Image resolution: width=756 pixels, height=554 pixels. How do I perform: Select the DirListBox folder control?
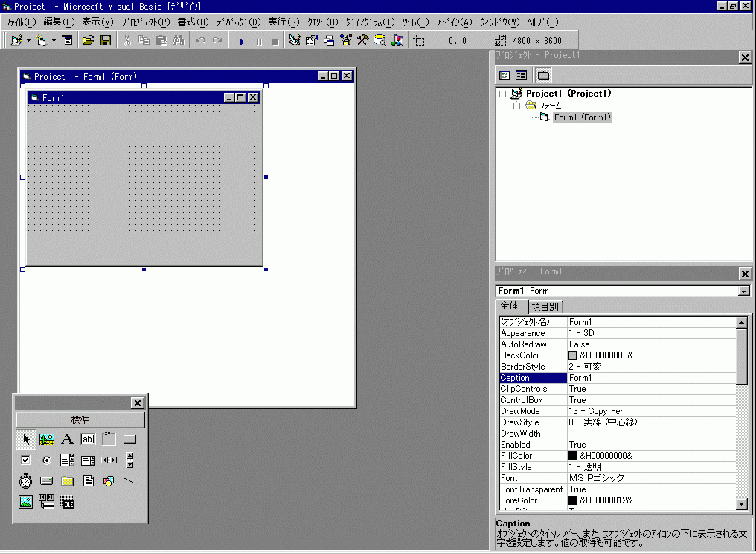68,481
